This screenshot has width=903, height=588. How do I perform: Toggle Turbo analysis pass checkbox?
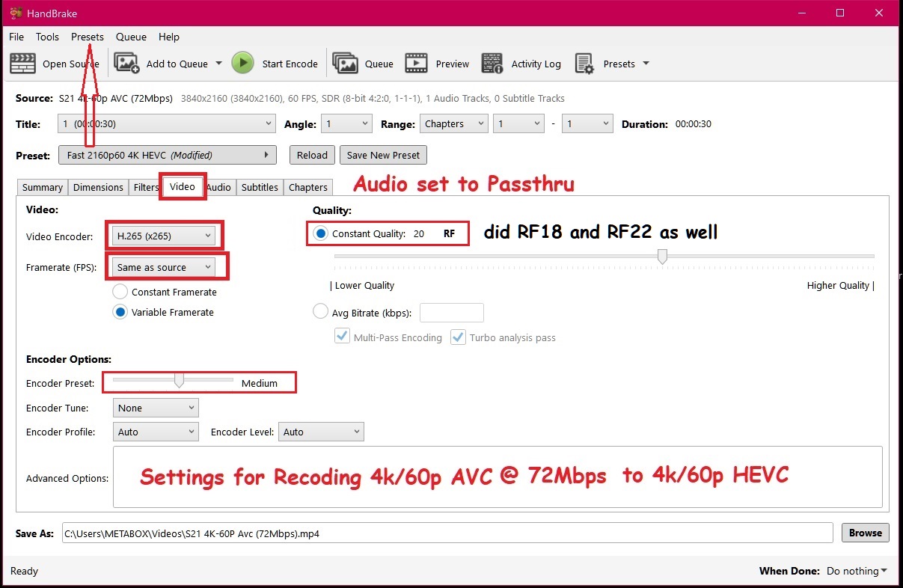(x=458, y=337)
